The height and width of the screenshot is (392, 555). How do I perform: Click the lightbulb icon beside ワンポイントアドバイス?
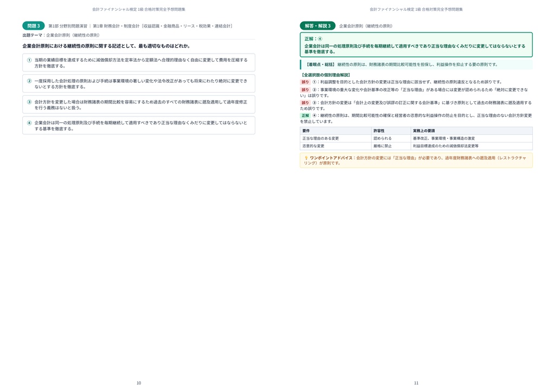[306, 158]
